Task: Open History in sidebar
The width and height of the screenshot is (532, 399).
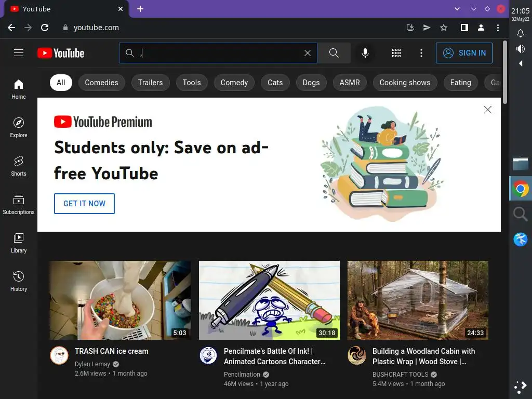Action: click(x=19, y=281)
